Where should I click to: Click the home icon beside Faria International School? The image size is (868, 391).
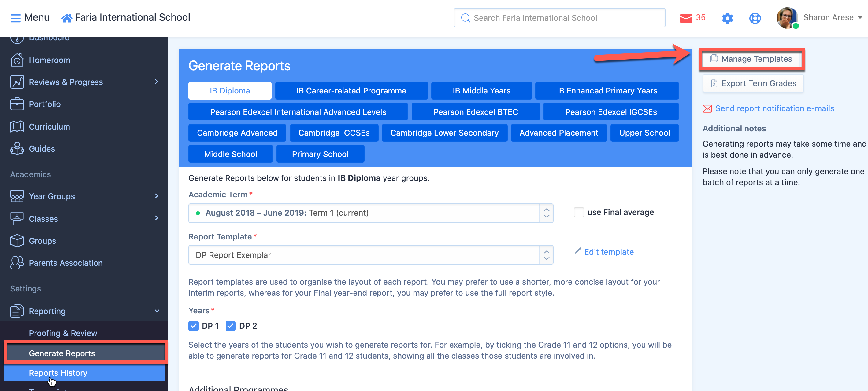(x=67, y=18)
